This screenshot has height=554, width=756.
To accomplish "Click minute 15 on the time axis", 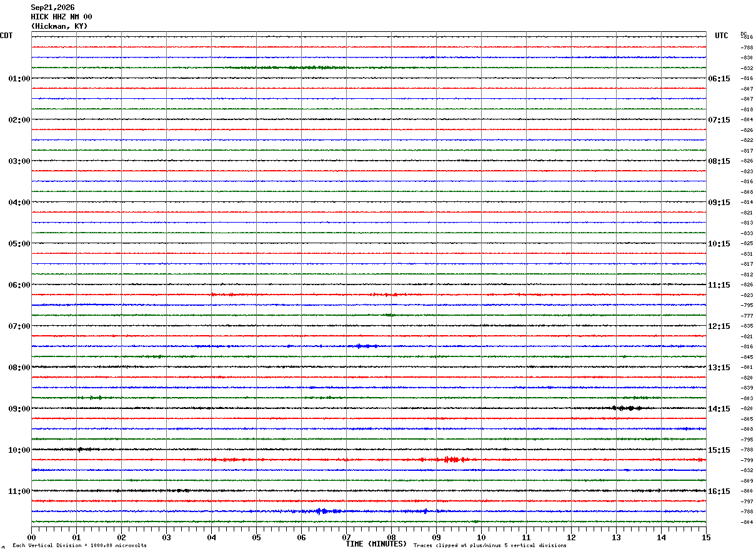I will click(706, 537).
